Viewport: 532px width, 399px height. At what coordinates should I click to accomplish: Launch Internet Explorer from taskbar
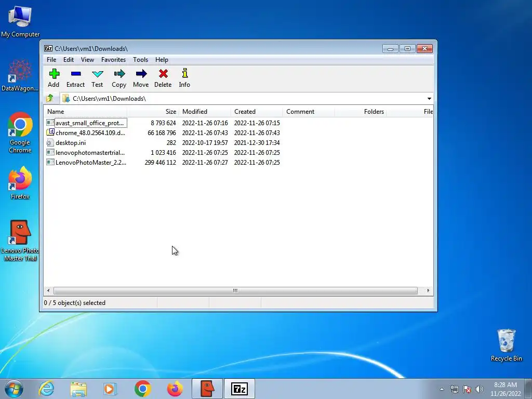click(46, 389)
